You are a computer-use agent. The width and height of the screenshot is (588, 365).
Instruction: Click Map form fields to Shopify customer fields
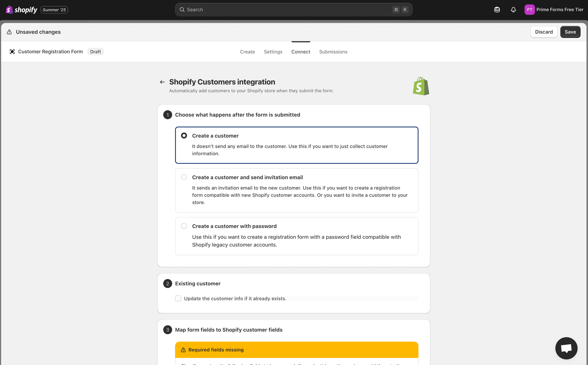[x=229, y=330]
